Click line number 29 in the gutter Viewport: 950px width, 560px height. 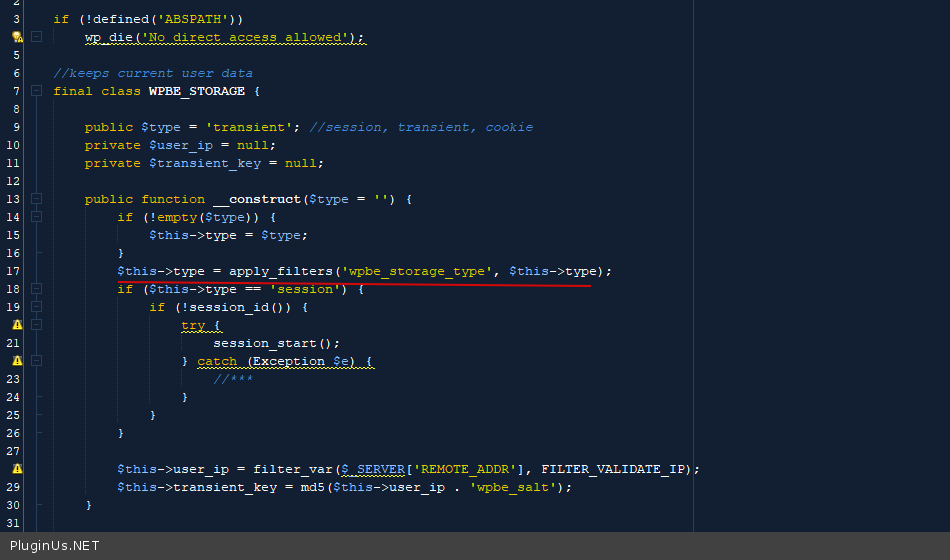pyautogui.click(x=13, y=487)
